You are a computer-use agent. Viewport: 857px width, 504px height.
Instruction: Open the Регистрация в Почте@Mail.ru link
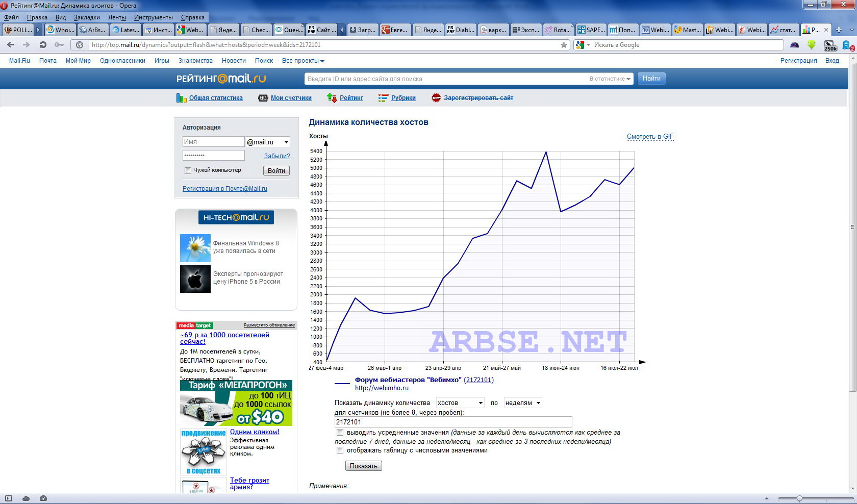(225, 189)
